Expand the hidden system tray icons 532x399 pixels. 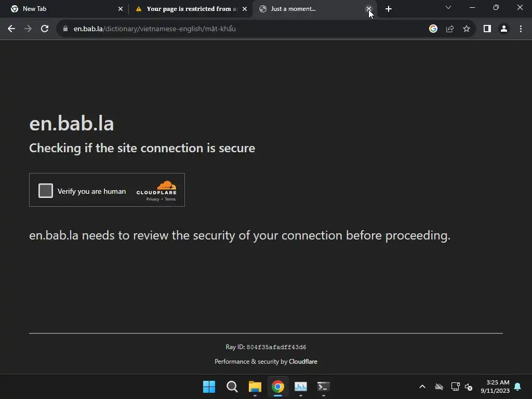click(422, 387)
